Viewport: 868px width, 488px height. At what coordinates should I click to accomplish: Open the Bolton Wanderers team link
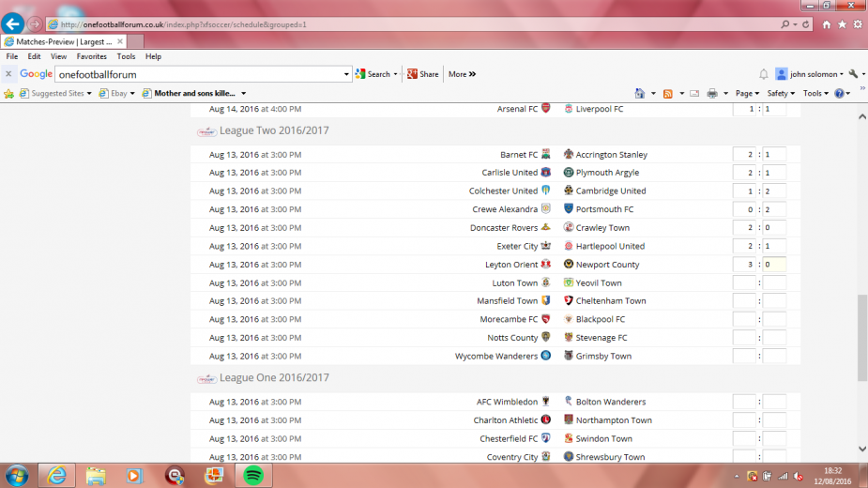611,403
